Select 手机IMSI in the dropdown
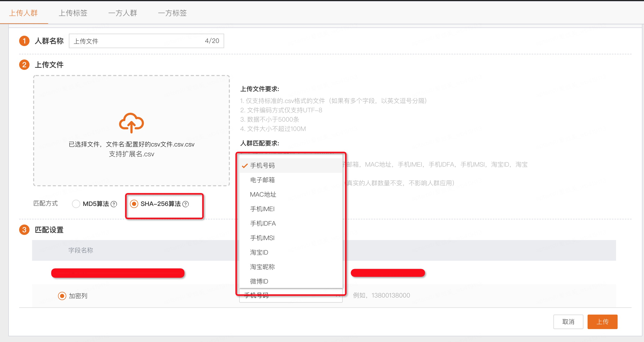This screenshot has width=644, height=342. (x=262, y=238)
